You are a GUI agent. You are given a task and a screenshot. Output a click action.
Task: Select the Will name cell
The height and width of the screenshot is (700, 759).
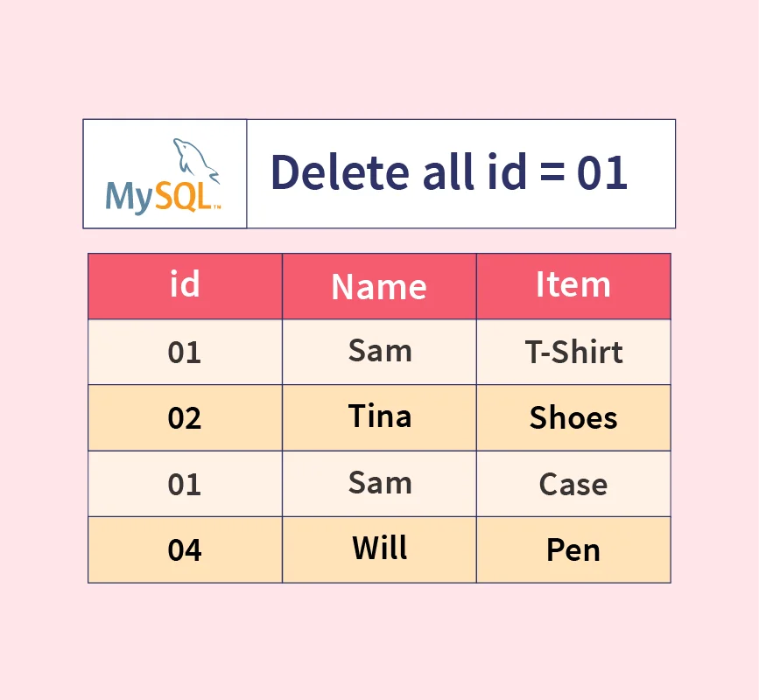pyautogui.click(x=380, y=549)
